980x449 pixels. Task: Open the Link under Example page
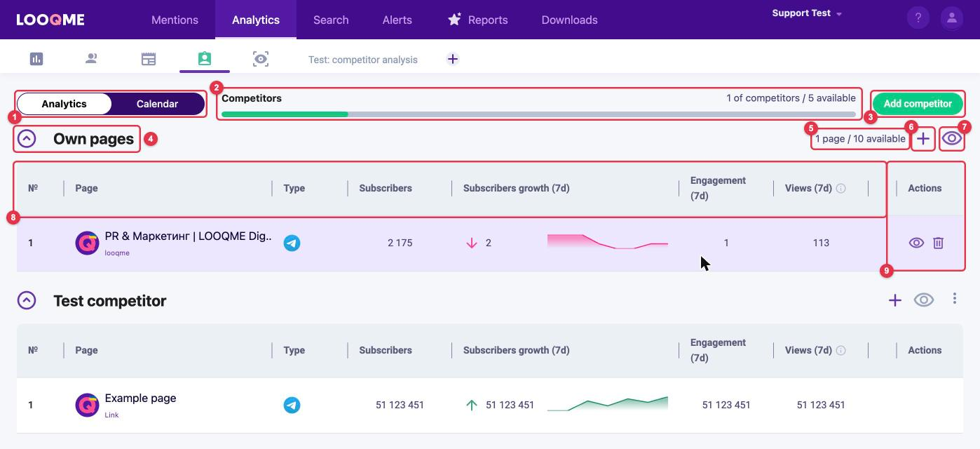coord(111,415)
